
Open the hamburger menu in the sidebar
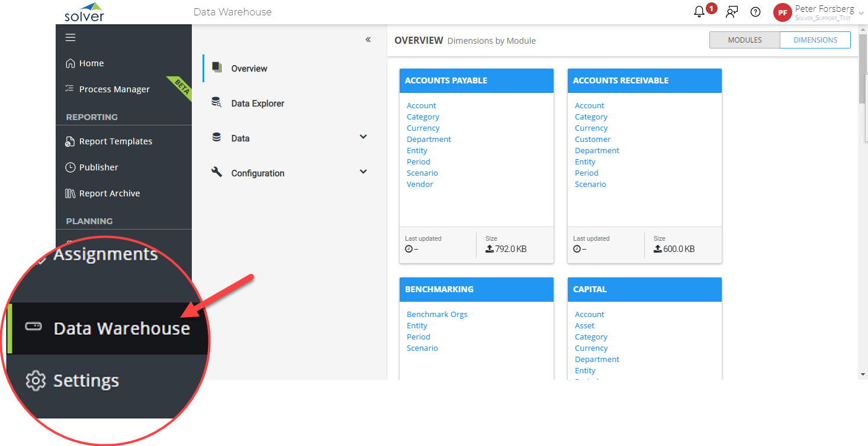[70, 38]
